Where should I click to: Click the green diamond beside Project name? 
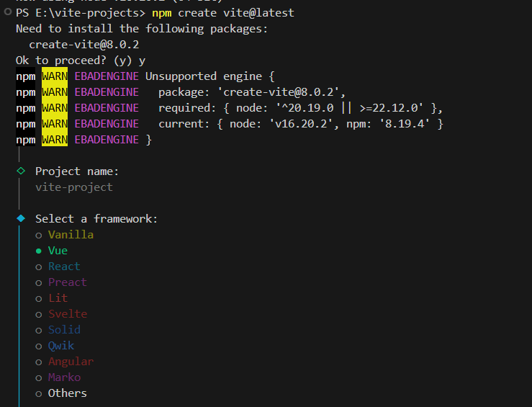pos(21,171)
